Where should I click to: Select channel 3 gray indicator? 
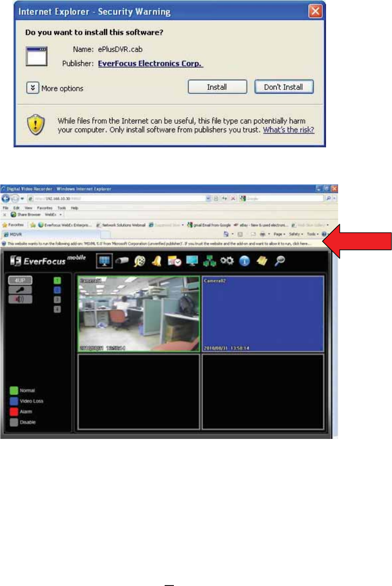(x=57, y=300)
